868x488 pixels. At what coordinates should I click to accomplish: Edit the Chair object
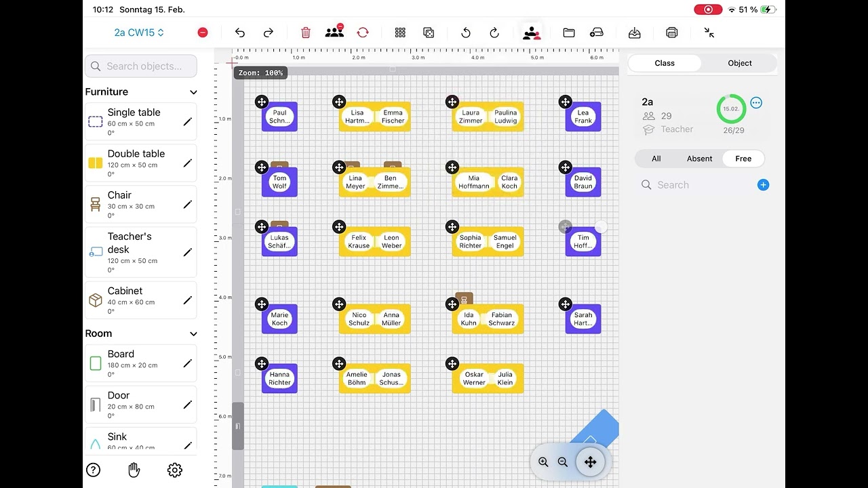(x=188, y=205)
